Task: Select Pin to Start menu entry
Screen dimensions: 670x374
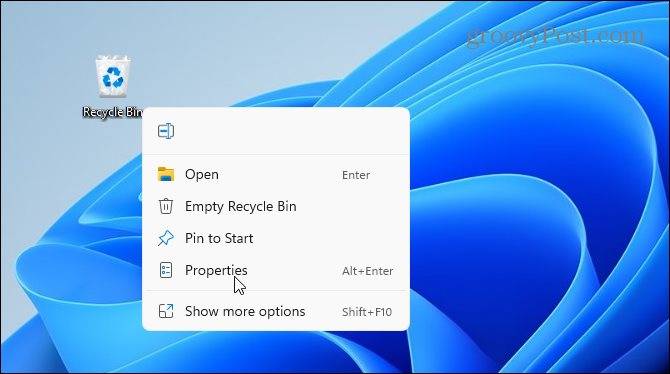Action: tap(276, 239)
